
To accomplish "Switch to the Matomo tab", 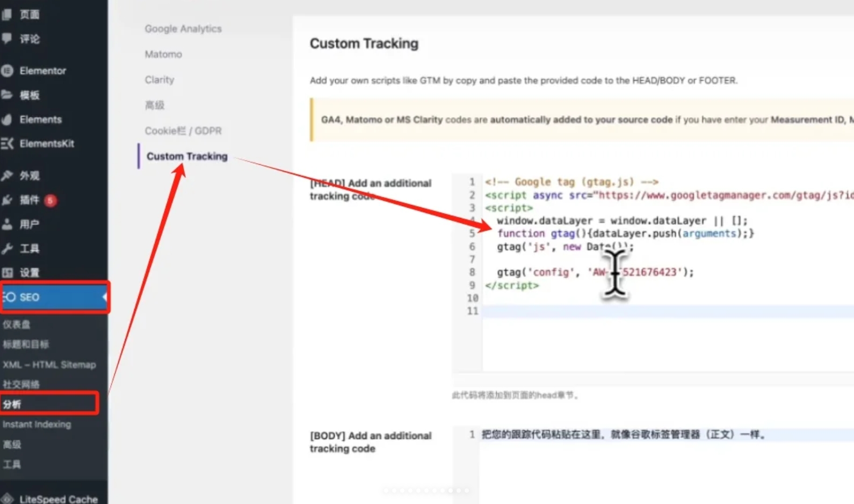I will click(x=163, y=54).
